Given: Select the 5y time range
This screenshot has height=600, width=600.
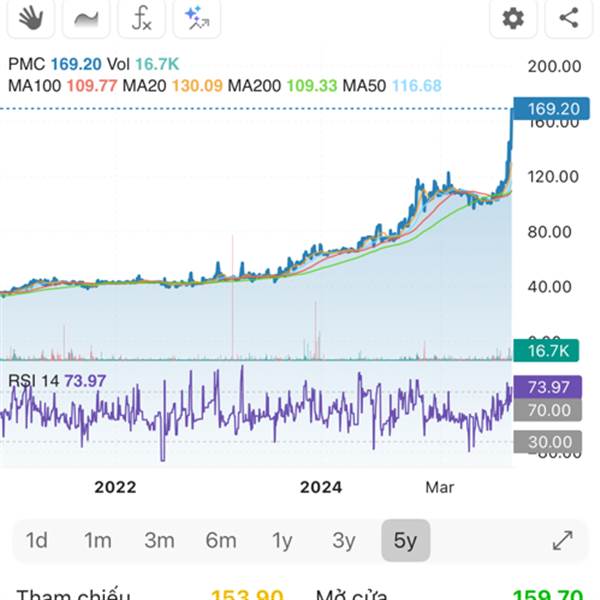Looking at the screenshot, I should click(x=405, y=541).
